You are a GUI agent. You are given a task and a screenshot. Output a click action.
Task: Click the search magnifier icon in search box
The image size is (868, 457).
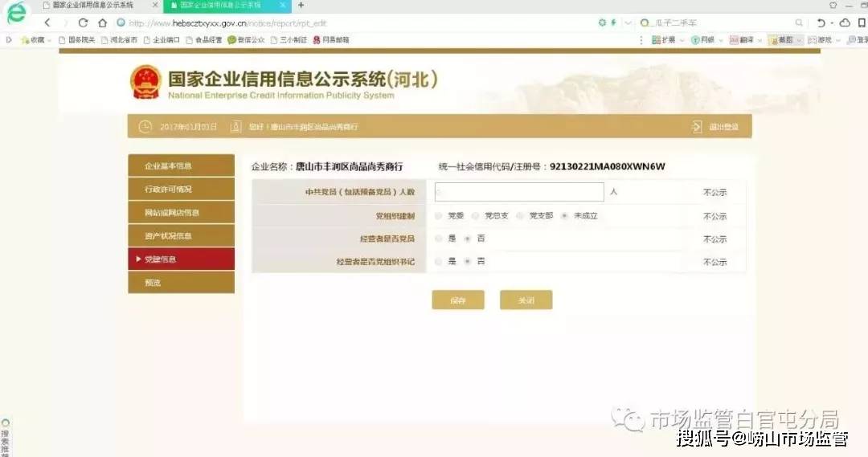pos(800,22)
